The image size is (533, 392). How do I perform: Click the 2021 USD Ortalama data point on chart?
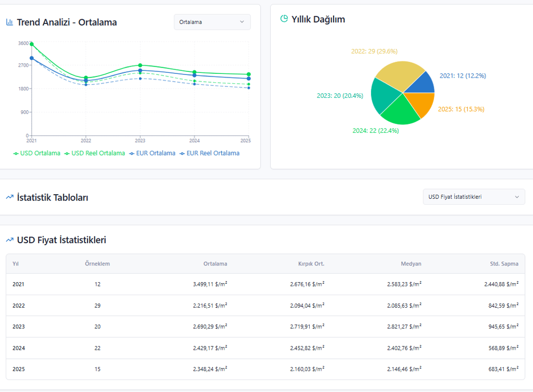[32, 44]
